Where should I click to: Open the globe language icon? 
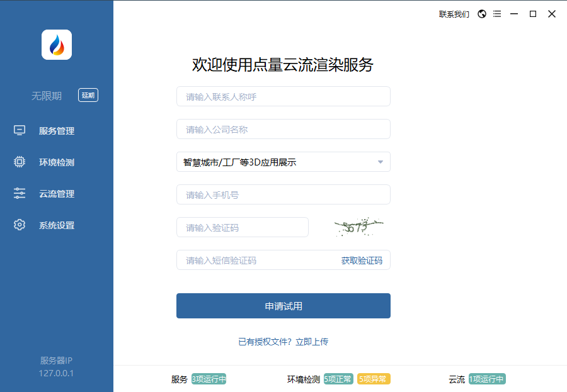tap(482, 14)
